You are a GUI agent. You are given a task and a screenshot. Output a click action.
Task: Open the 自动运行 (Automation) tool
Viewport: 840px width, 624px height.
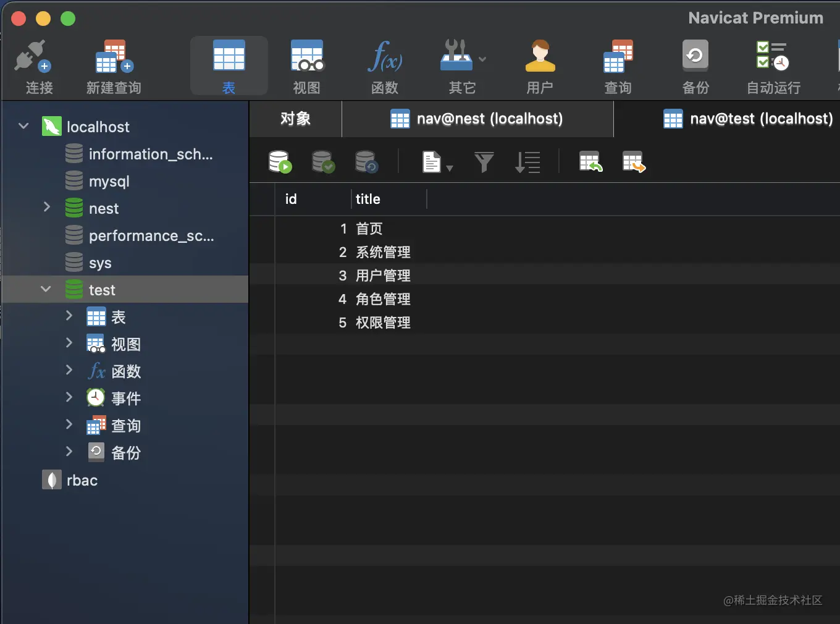[772, 65]
